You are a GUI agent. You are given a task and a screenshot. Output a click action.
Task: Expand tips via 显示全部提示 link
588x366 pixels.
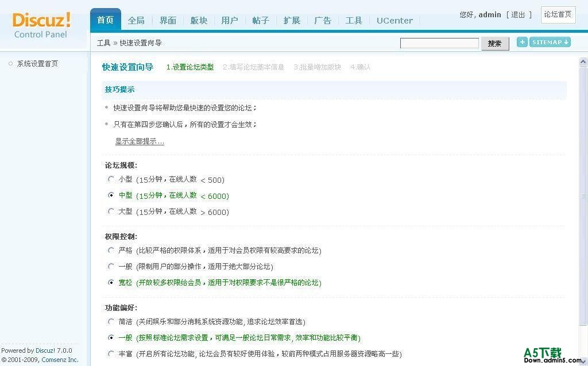pos(140,141)
